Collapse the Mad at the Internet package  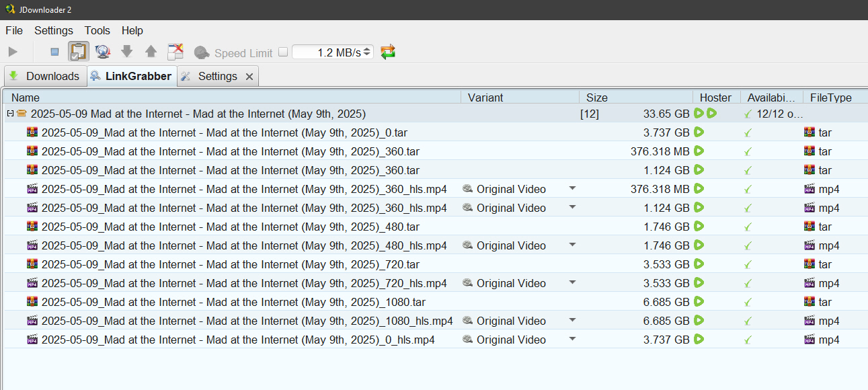pyautogui.click(x=9, y=114)
